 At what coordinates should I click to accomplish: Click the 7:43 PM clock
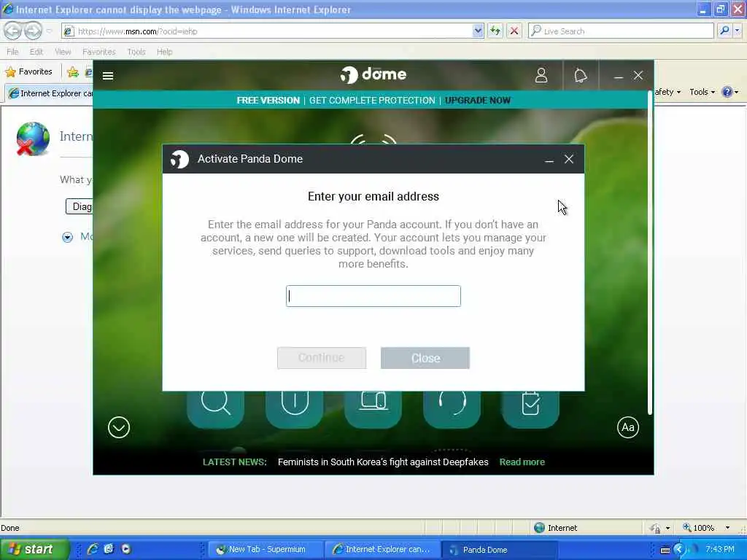click(719, 550)
